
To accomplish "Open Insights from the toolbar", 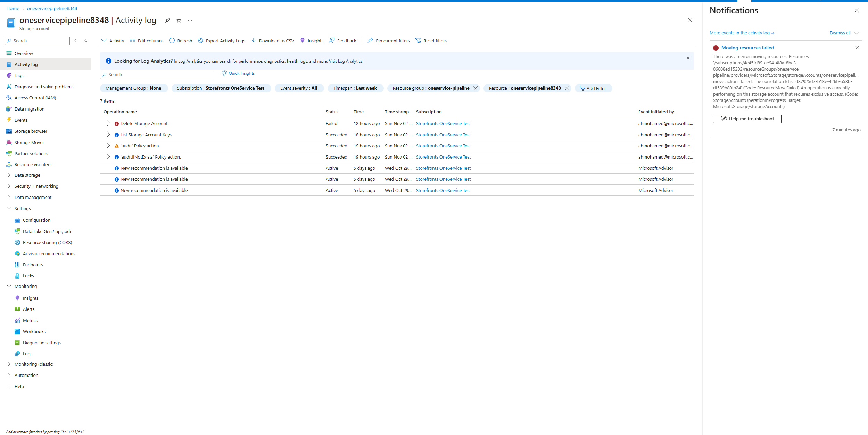I will (312, 41).
